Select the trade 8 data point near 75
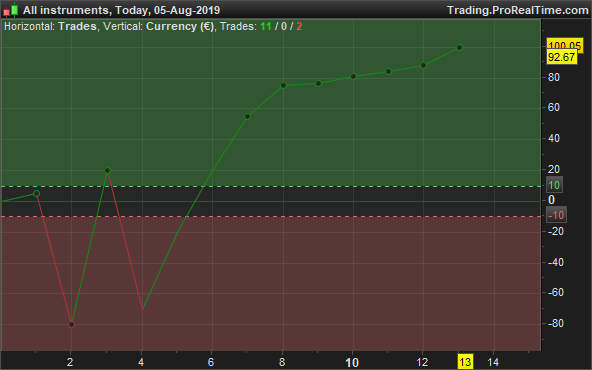The width and height of the screenshot is (592, 370). pyautogui.click(x=284, y=86)
